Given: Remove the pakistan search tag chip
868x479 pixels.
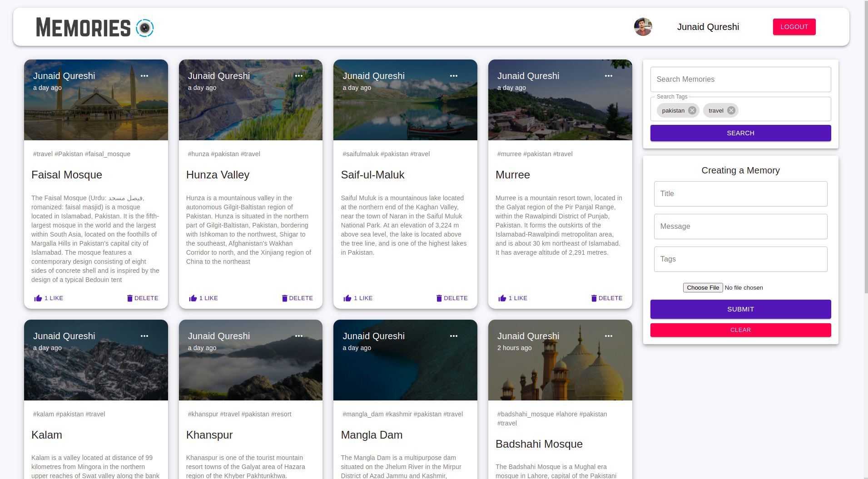Looking at the screenshot, I should (x=692, y=110).
